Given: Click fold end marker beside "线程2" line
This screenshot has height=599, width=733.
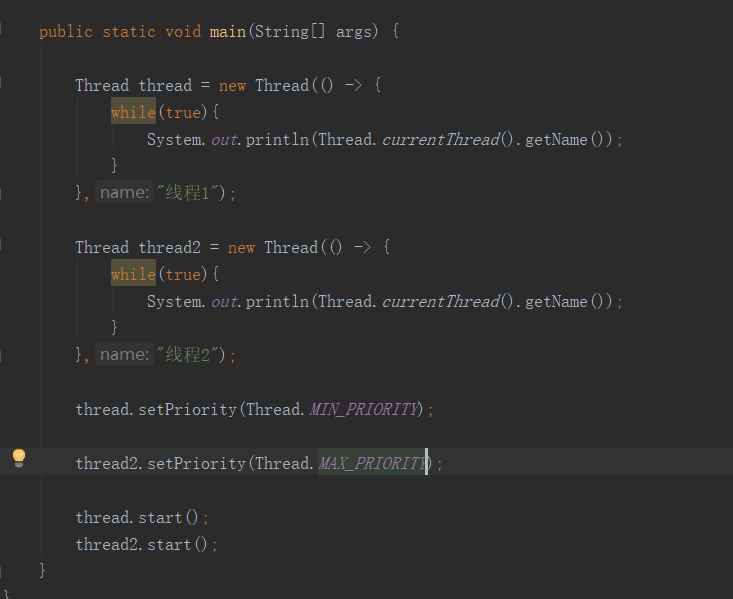Looking at the screenshot, I should [x=1, y=355].
